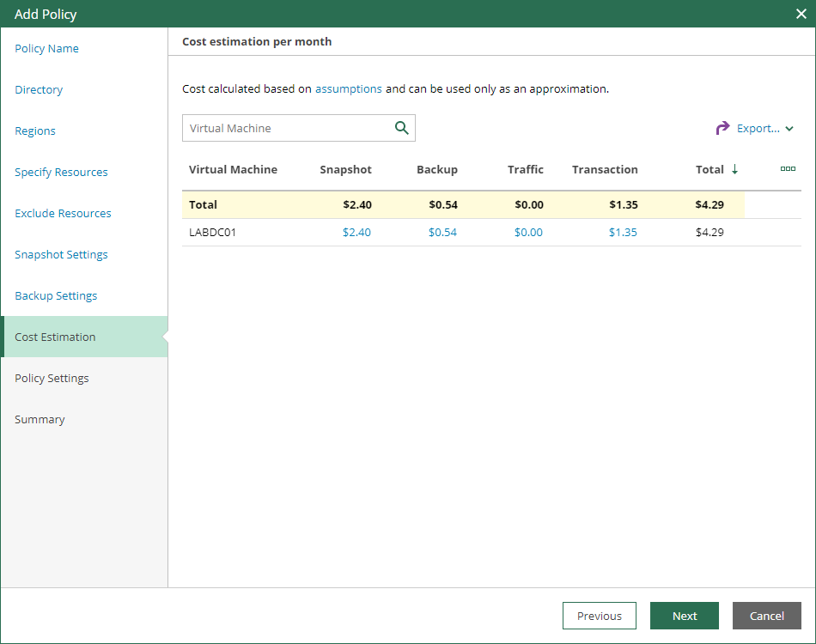
Task: Switch to the Specify Resources step
Action: [61, 172]
